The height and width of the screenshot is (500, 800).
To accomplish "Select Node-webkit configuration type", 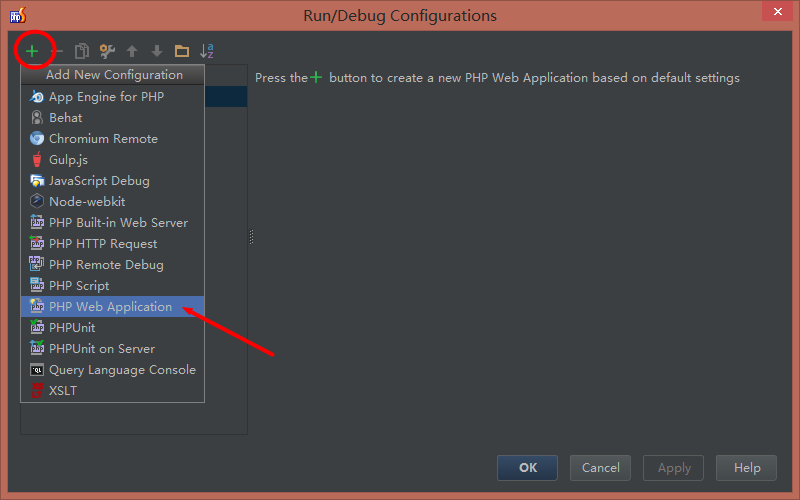I will point(112,202).
